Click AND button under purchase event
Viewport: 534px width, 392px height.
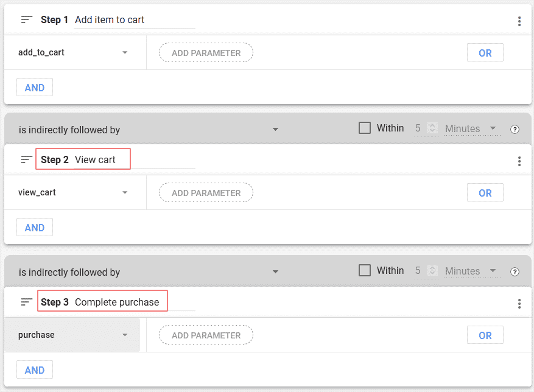coord(35,370)
